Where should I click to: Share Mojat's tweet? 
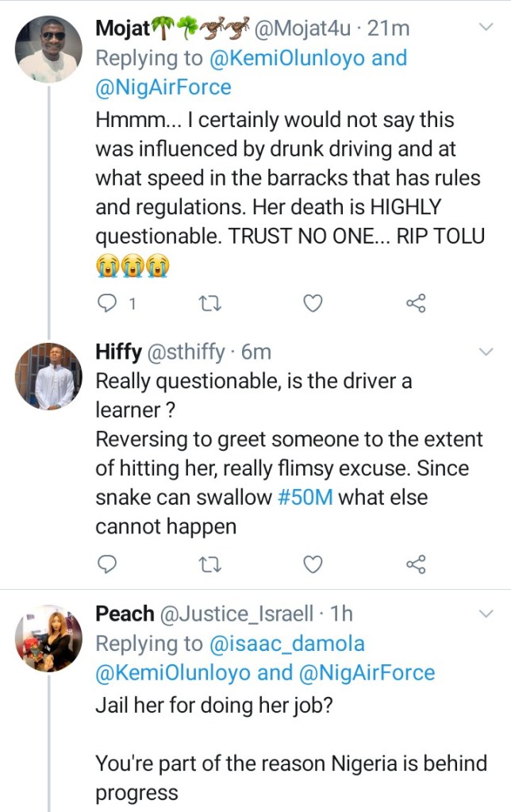(x=416, y=302)
